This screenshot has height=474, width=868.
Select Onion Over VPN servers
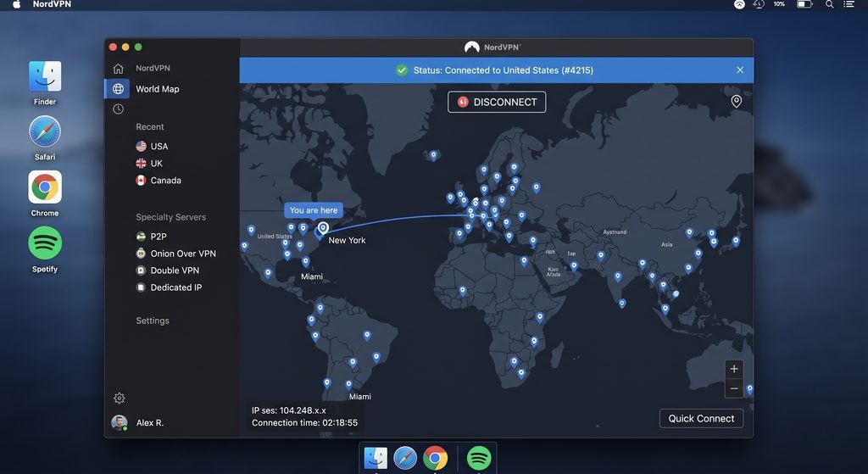pos(183,254)
